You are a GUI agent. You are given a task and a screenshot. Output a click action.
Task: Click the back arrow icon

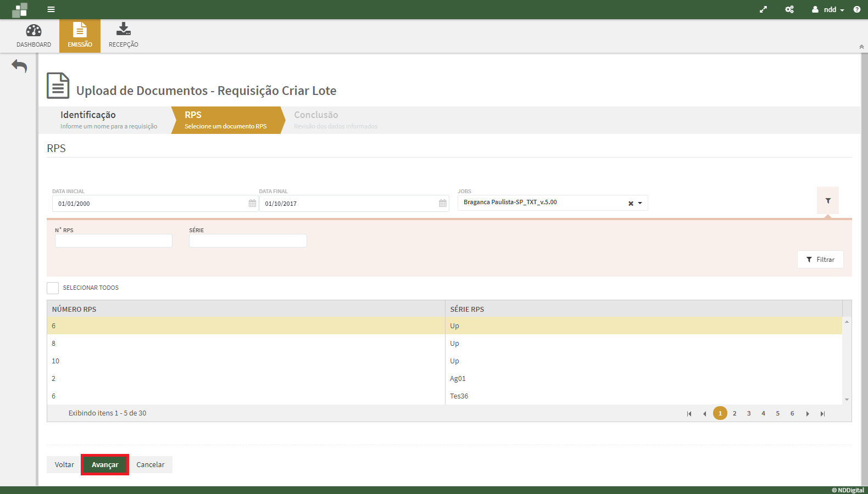[19, 66]
